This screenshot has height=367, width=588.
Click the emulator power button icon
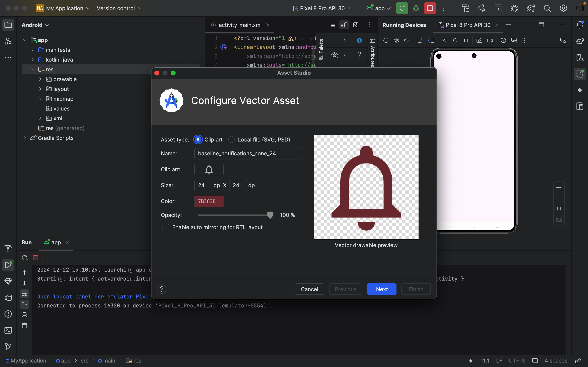[386, 41]
